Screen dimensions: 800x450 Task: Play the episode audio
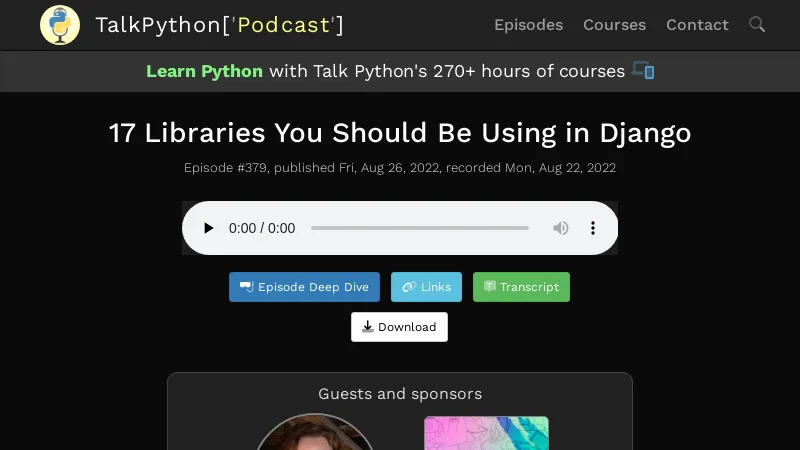coord(208,228)
